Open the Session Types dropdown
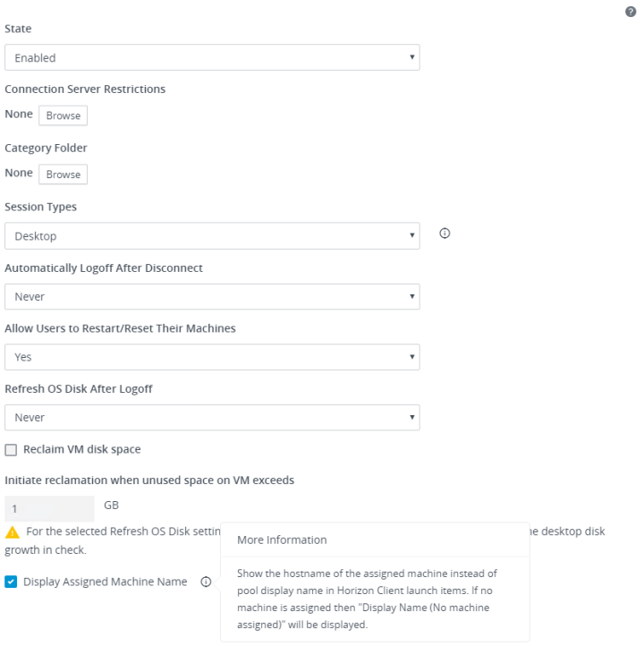This screenshot has width=644, height=646. pyautogui.click(x=212, y=236)
